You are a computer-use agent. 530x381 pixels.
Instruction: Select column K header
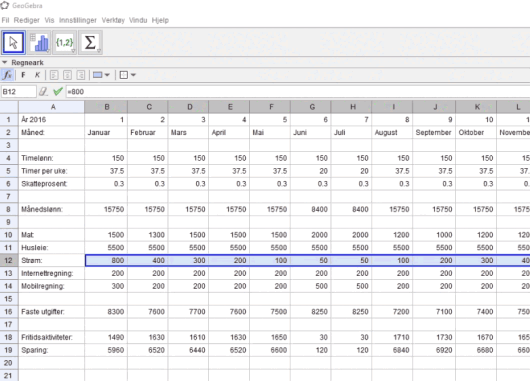tap(476, 107)
